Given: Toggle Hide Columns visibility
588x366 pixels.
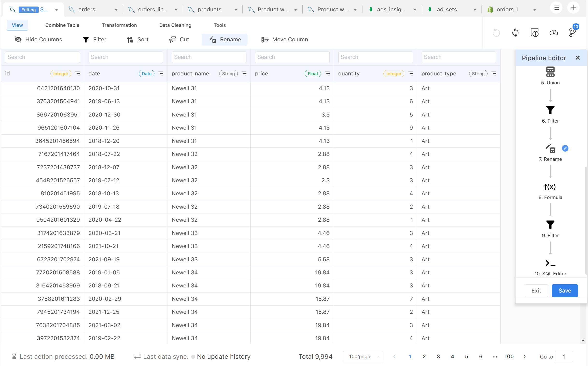Looking at the screenshot, I should tap(38, 39).
